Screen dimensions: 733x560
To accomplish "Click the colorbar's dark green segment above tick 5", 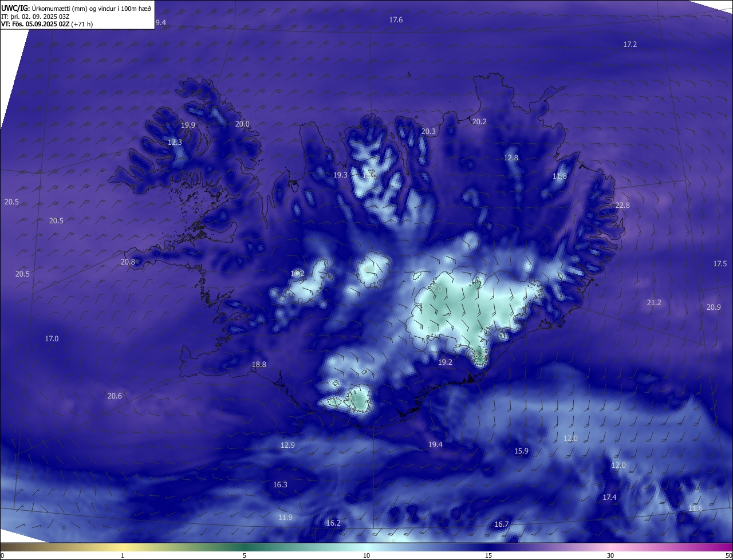I will click(x=245, y=547).
